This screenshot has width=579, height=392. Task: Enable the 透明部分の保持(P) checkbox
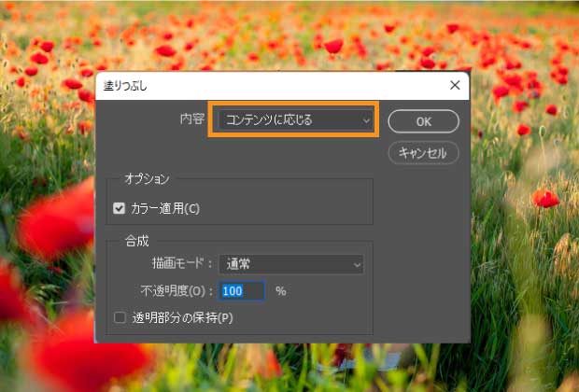[x=120, y=317]
